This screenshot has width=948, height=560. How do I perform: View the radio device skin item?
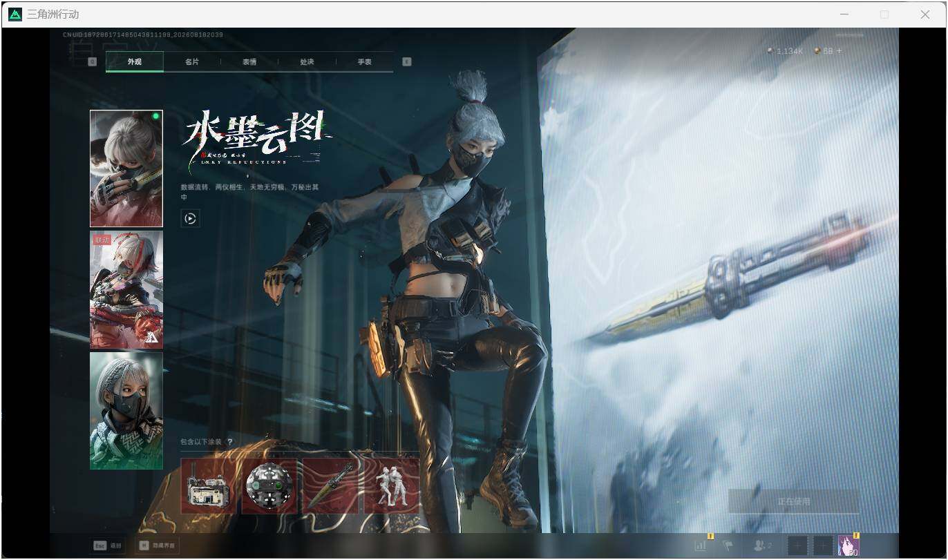point(208,486)
